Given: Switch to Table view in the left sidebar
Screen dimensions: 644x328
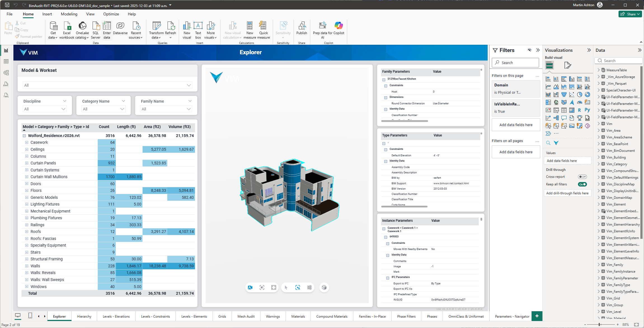Looking at the screenshot, I should pos(6,62).
